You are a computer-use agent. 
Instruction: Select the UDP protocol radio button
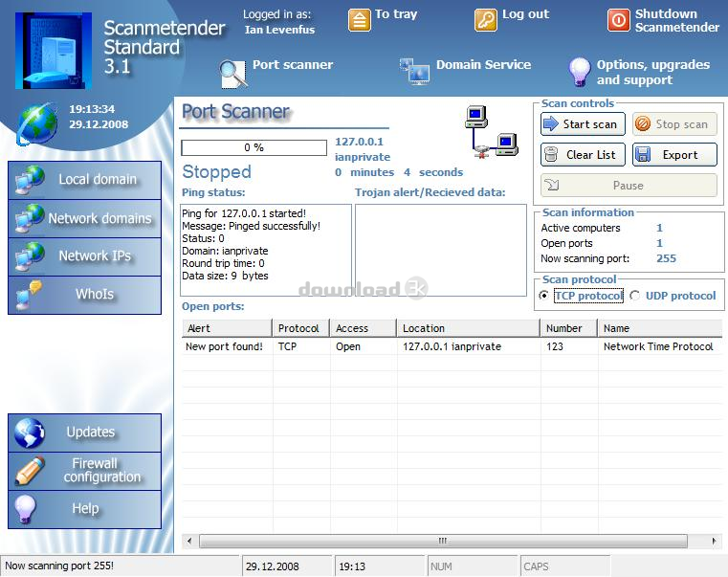point(634,296)
